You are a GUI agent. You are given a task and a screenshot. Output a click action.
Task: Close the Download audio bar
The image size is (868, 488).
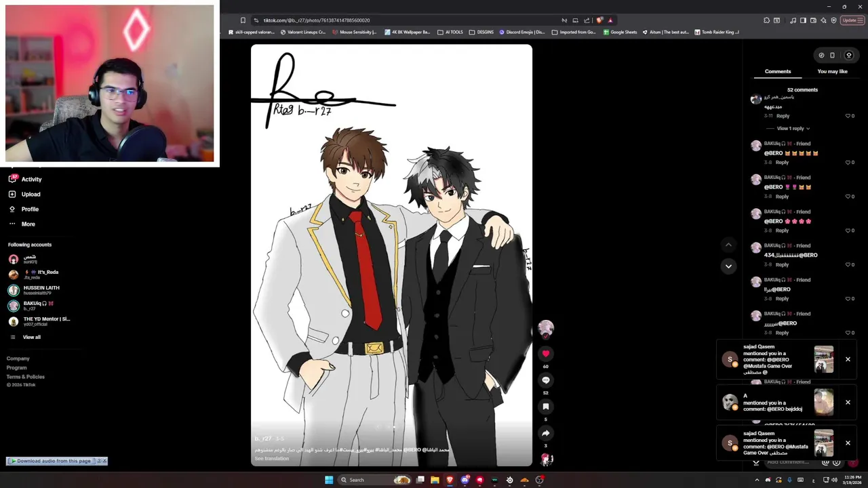click(x=104, y=461)
